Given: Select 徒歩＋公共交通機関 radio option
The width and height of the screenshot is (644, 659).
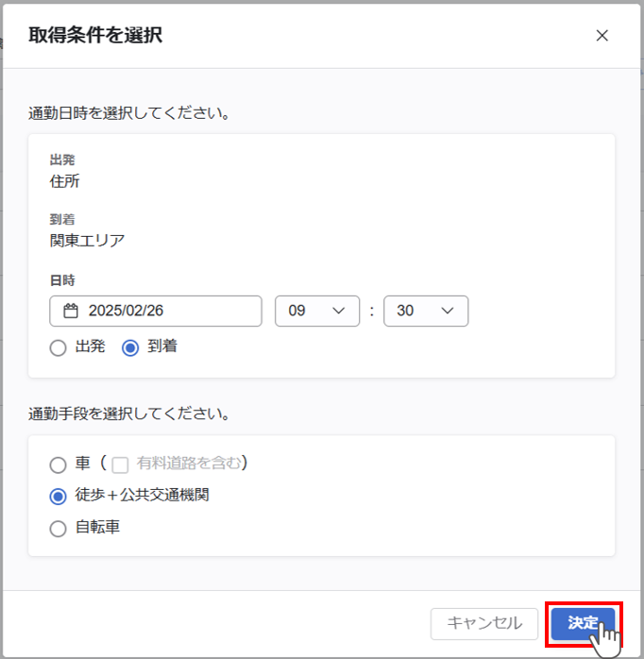Looking at the screenshot, I should point(58,497).
